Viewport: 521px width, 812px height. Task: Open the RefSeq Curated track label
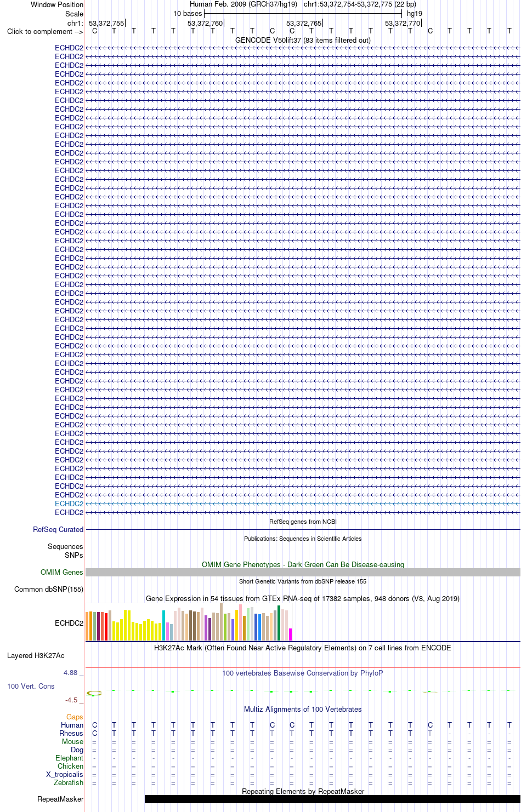[58, 529]
